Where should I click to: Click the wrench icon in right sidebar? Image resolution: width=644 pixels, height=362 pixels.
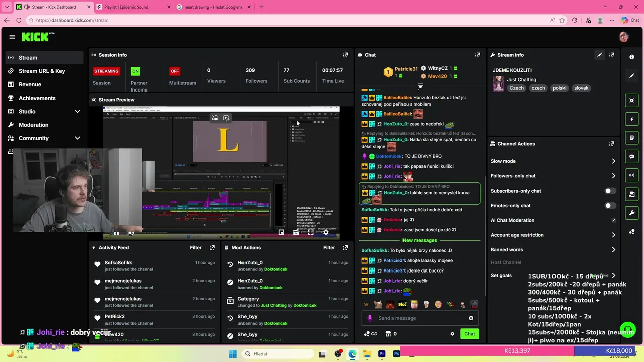click(x=632, y=213)
